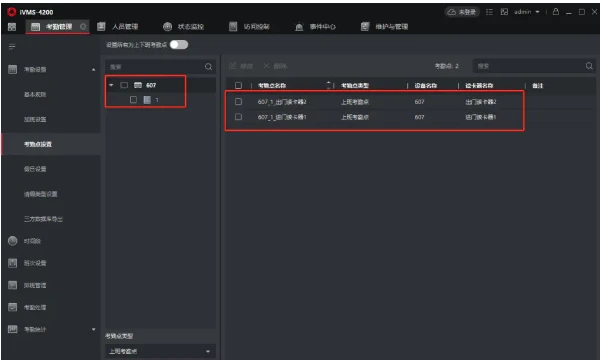
Task: Expand the 考勤统计 section arrow
Action: coord(94,329)
